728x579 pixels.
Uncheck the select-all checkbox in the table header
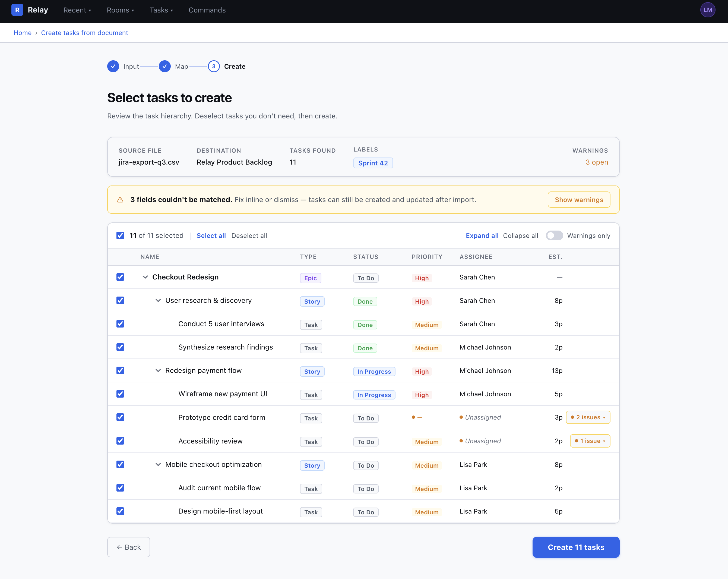point(120,235)
